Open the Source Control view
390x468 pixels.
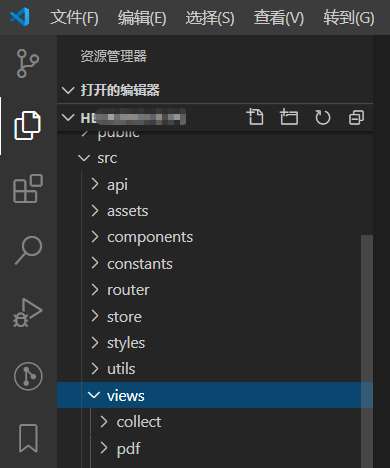point(27,63)
